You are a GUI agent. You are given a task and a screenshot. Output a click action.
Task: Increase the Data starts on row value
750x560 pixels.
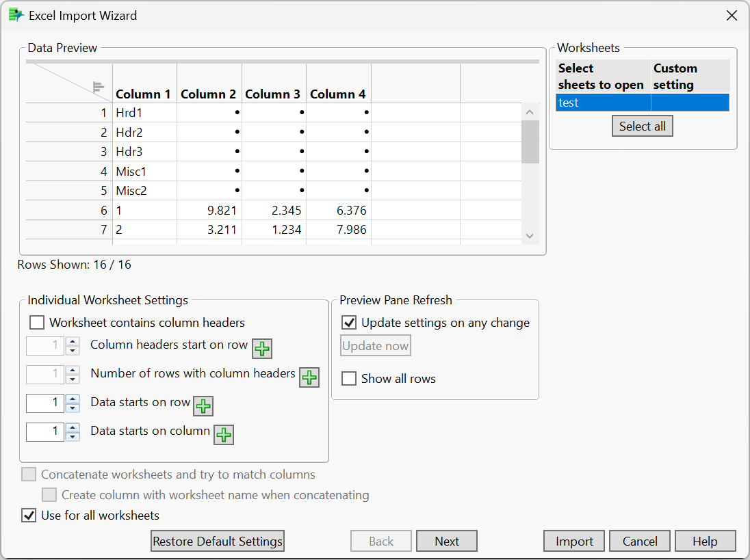[73, 399]
